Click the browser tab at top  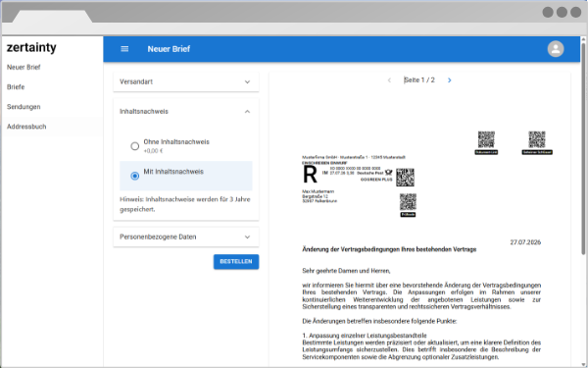[x=53, y=17]
